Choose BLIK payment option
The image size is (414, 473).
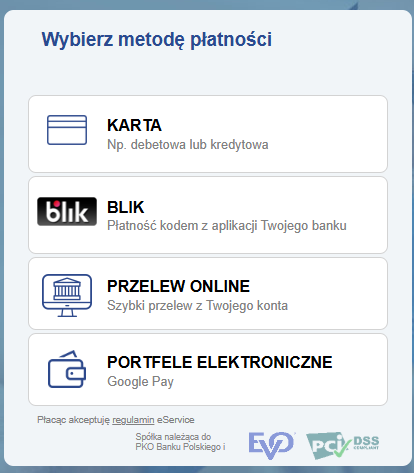tap(208, 215)
